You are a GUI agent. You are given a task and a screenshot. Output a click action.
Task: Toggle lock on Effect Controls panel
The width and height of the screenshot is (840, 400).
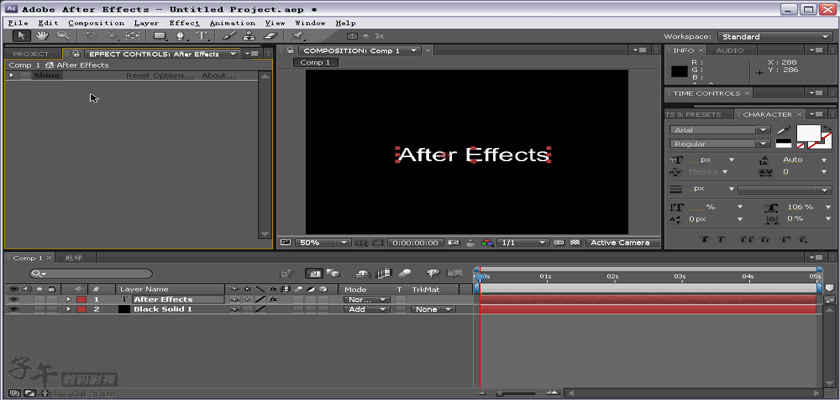point(77,54)
